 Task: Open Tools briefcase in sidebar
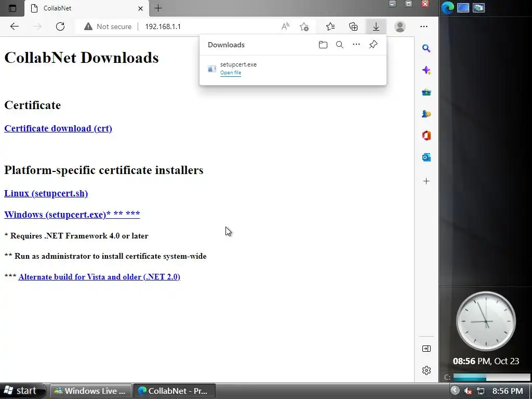[427, 92]
